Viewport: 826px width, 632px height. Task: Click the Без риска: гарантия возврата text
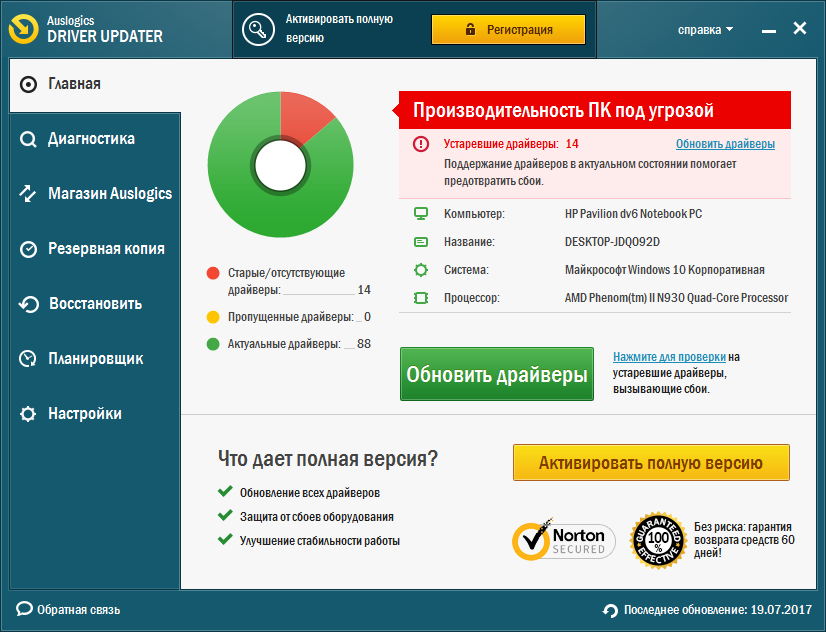[x=744, y=540]
